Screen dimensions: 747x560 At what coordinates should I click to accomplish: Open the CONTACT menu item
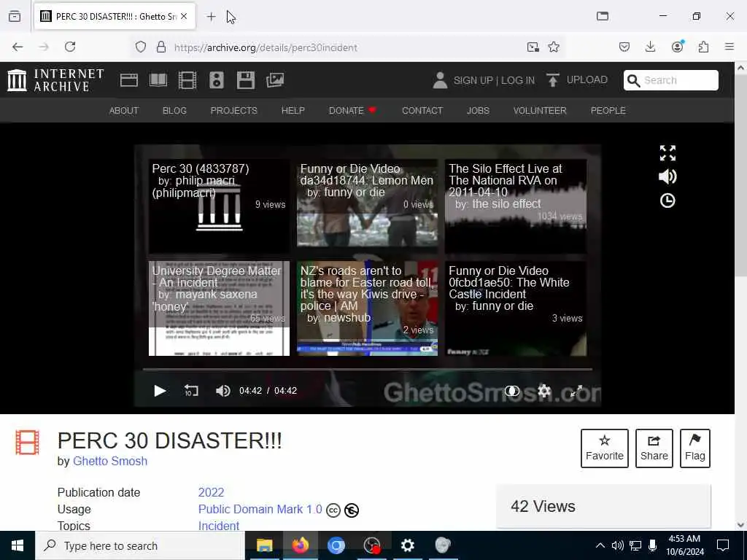[x=422, y=111]
